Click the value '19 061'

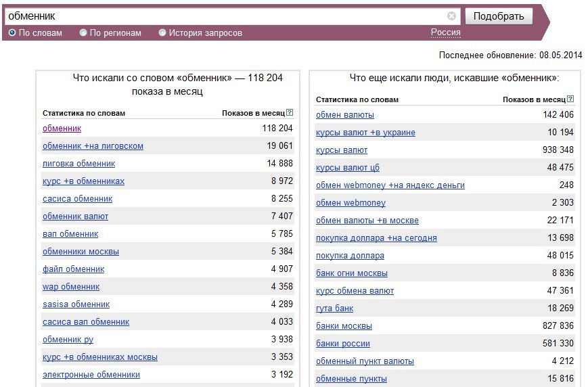coord(279,146)
